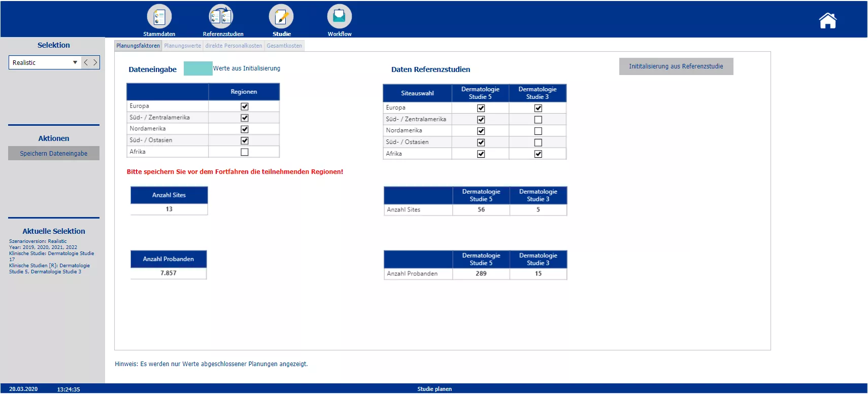The height and width of the screenshot is (394, 868).
Task: Uncheck Europa in the Regionen table
Action: tap(245, 106)
